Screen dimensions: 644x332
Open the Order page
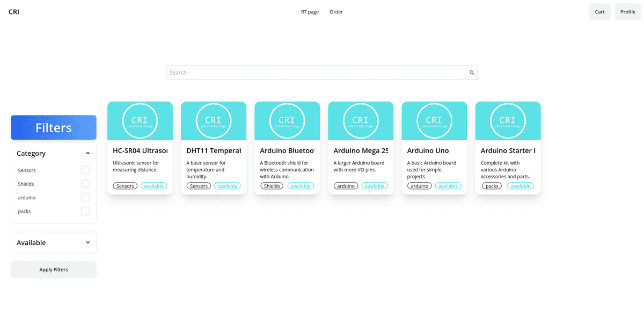click(336, 12)
